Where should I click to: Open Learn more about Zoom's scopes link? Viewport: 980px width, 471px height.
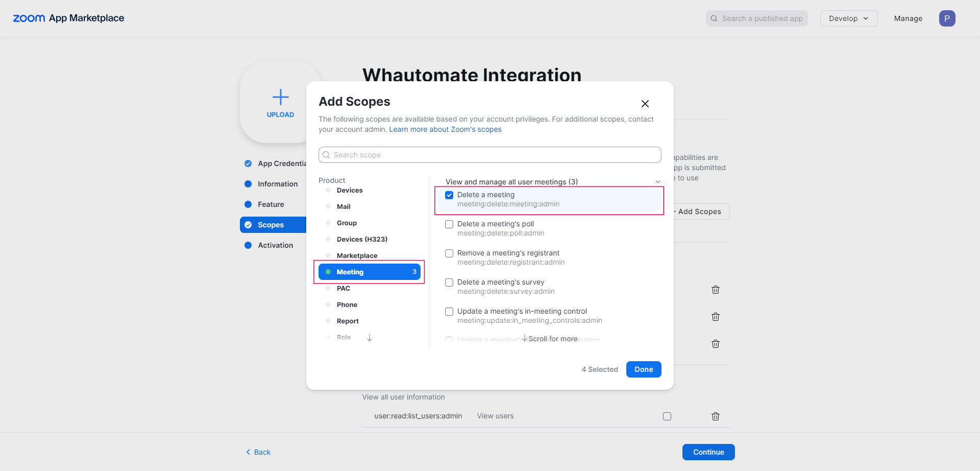(x=445, y=130)
